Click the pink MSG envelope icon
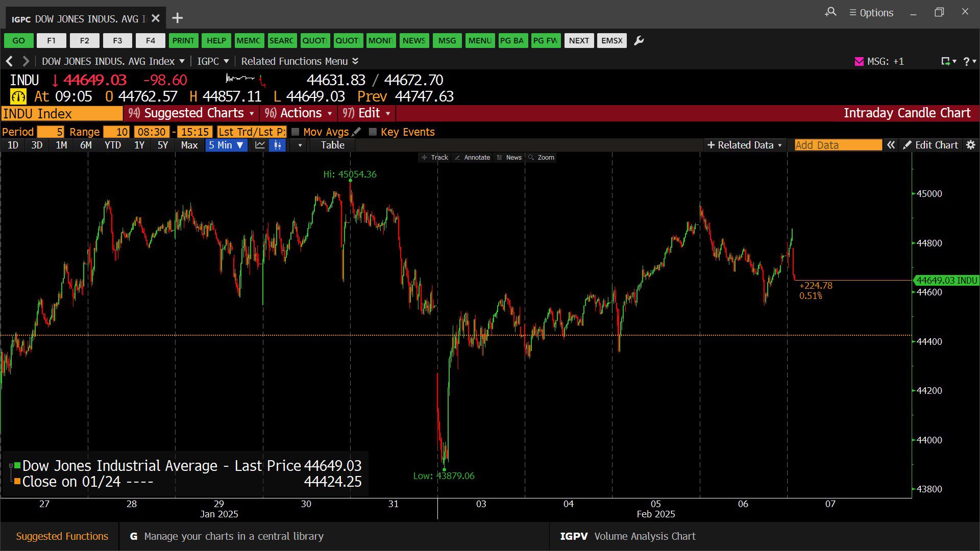The width and height of the screenshot is (980, 551). tap(859, 62)
